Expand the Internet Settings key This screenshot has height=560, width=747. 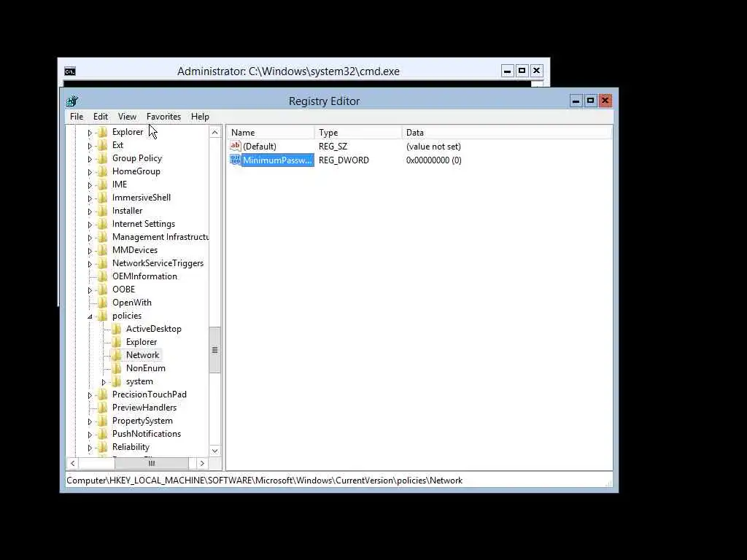coord(90,225)
